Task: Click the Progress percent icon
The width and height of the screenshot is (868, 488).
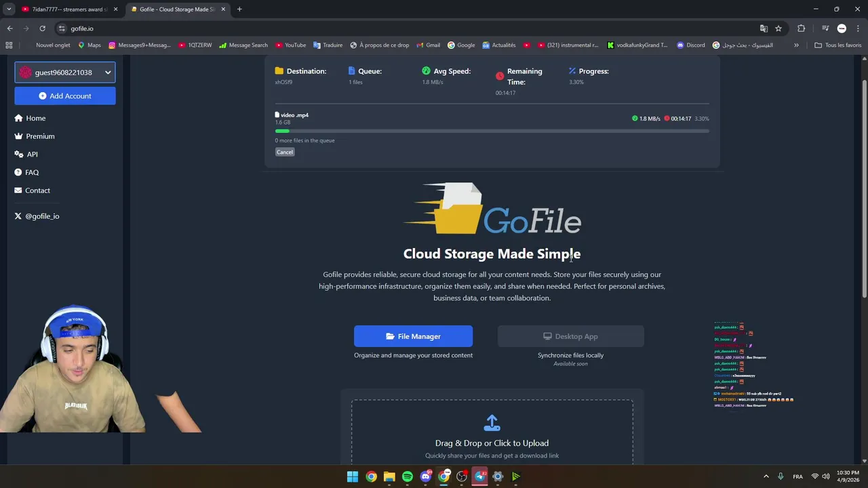Action: coord(572,71)
